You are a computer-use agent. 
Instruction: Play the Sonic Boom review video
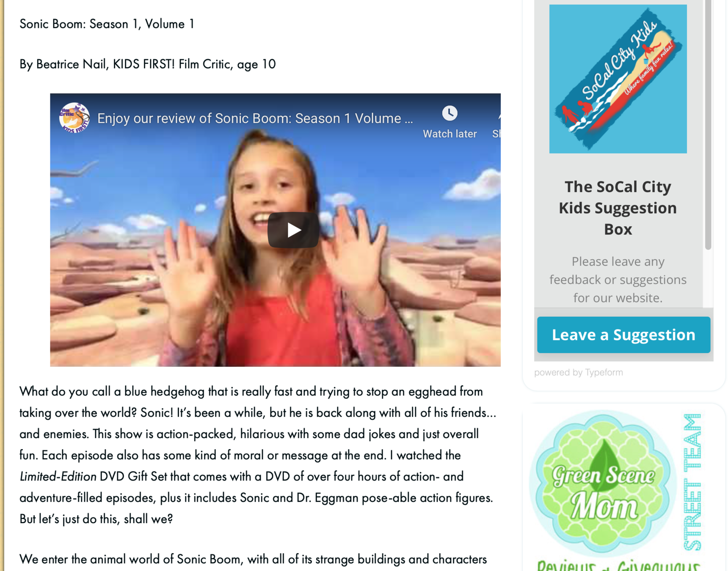[293, 230]
